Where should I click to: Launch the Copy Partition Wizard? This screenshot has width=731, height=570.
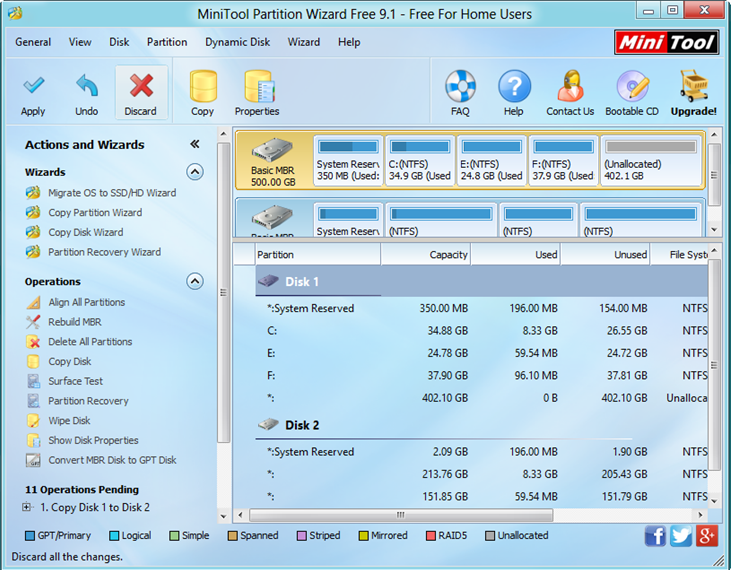(95, 213)
